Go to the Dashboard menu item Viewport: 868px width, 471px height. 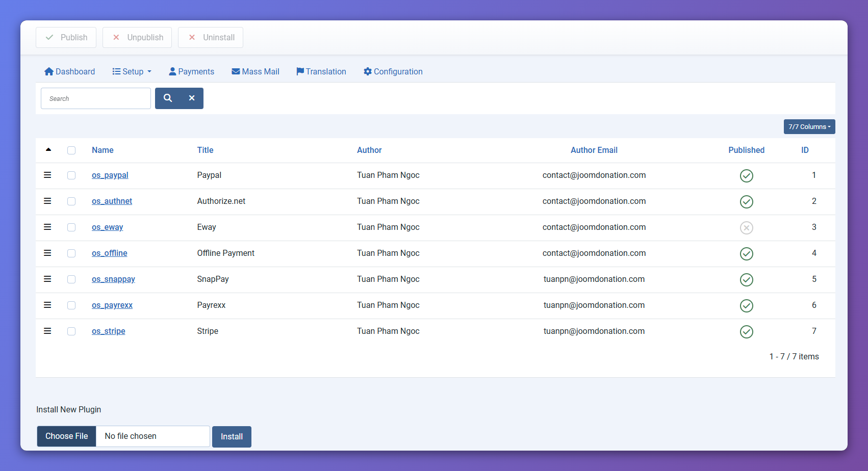click(x=70, y=72)
